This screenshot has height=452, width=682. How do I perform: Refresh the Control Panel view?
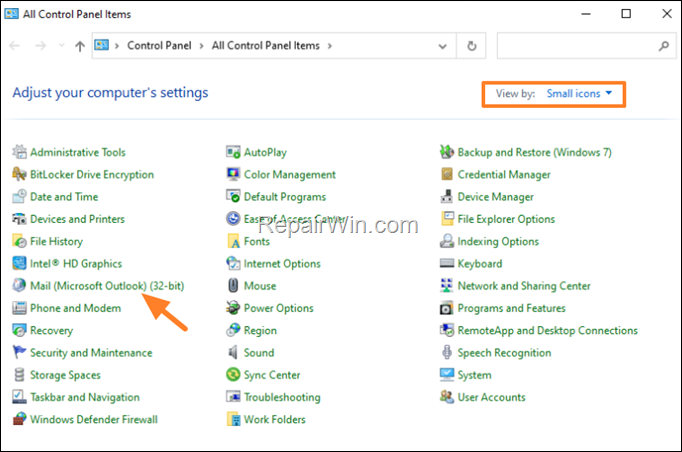471,46
